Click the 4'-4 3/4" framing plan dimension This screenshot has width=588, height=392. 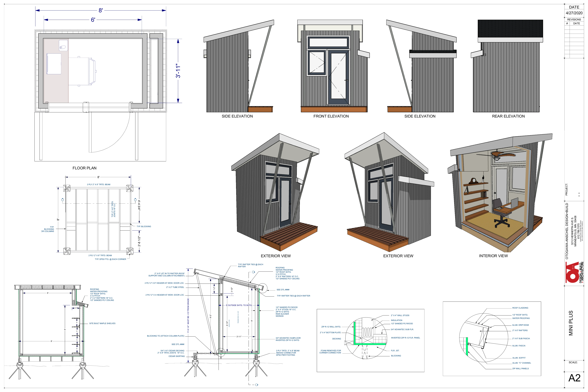(139, 205)
